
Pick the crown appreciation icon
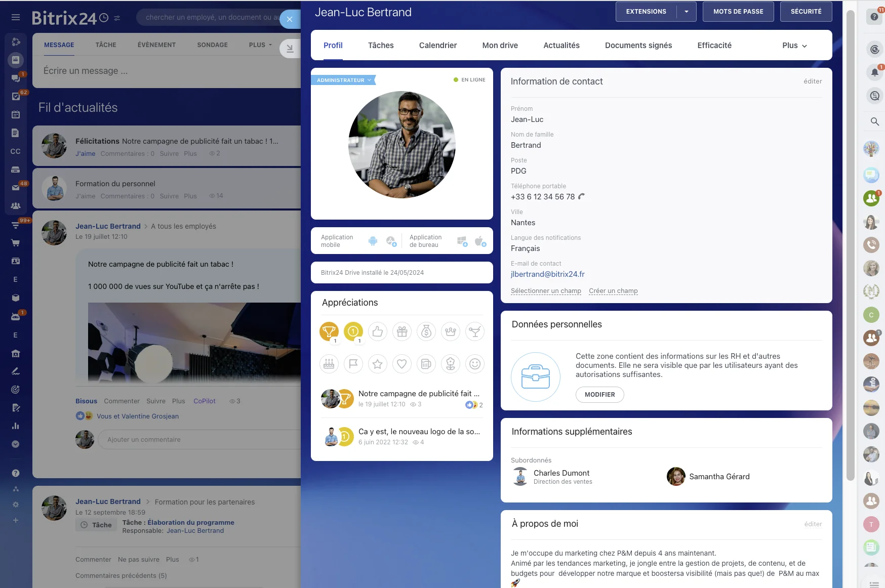point(450,331)
